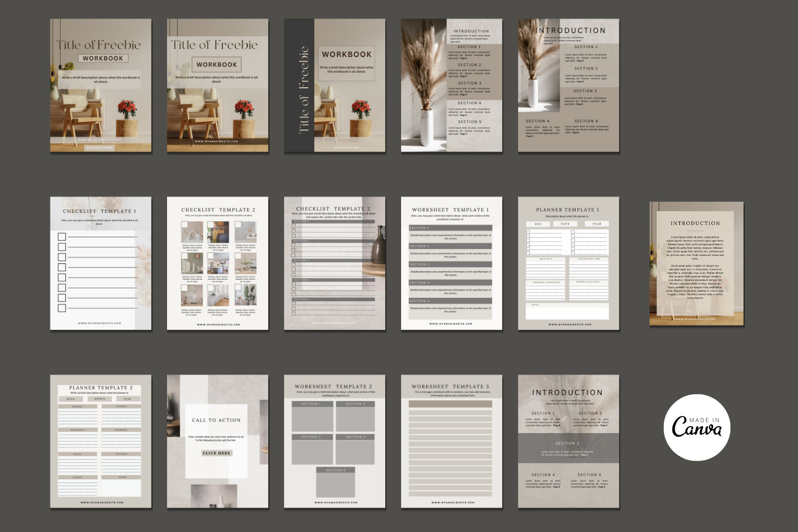Click the SECTION 5 bar on Worksheet Template 1
Viewport: 798px width, 532px height.
[x=451, y=301]
